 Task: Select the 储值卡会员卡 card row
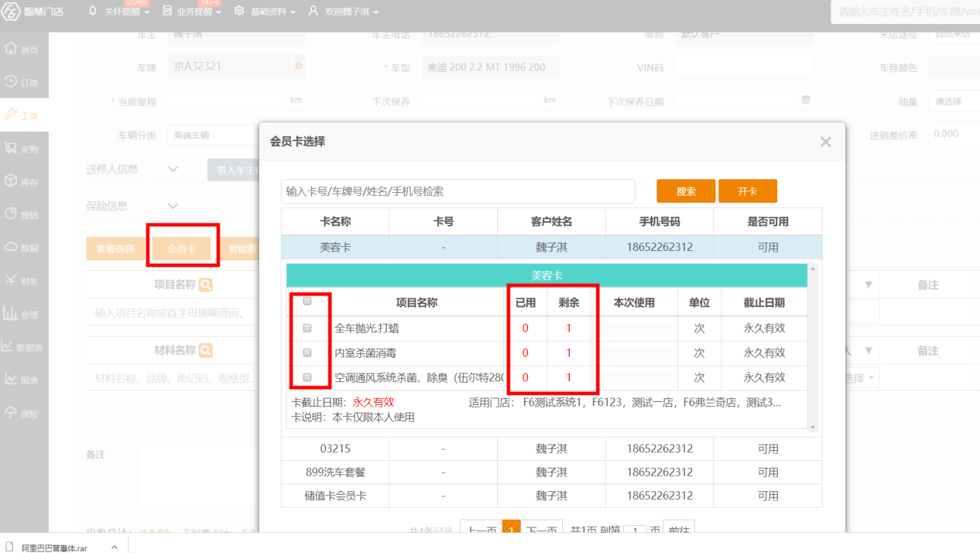tap(552, 496)
